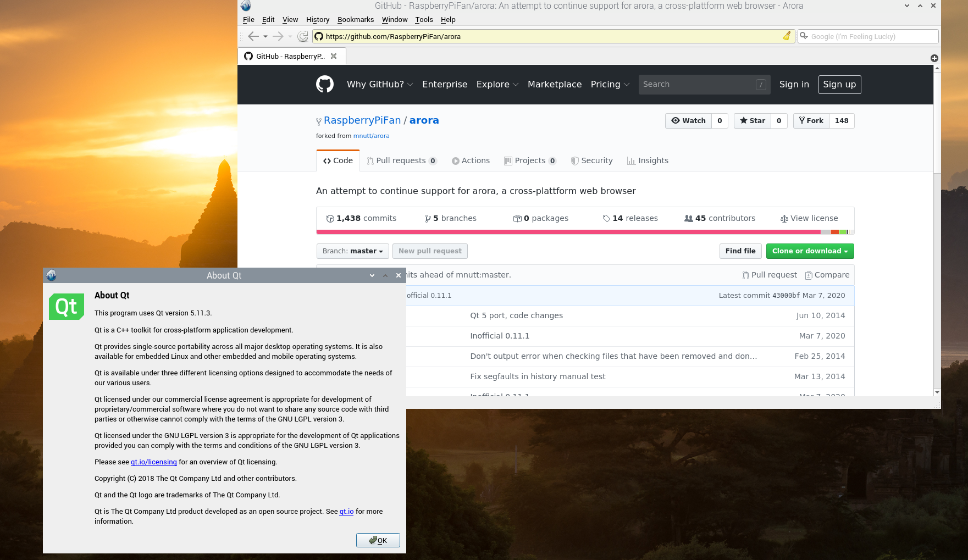Click the language breakdown color bar
Viewport: 968px width, 560px height.
coord(585,232)
